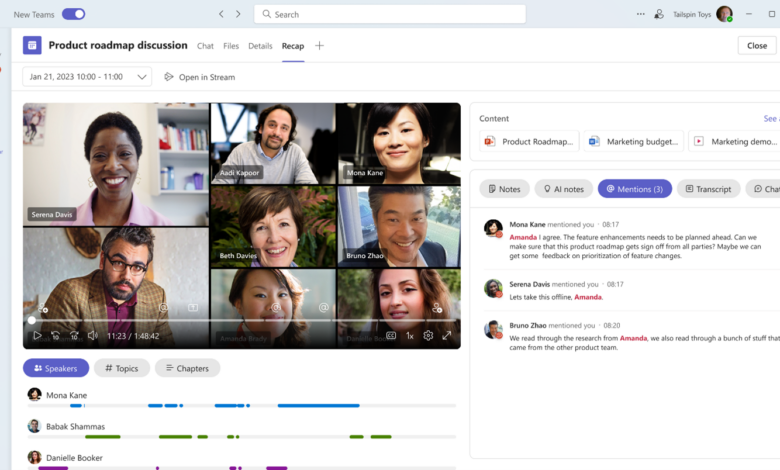Open the Product Roadmap PowerPoint file
The width and height of the screenshot is (780, 470).
coord(529,141)
